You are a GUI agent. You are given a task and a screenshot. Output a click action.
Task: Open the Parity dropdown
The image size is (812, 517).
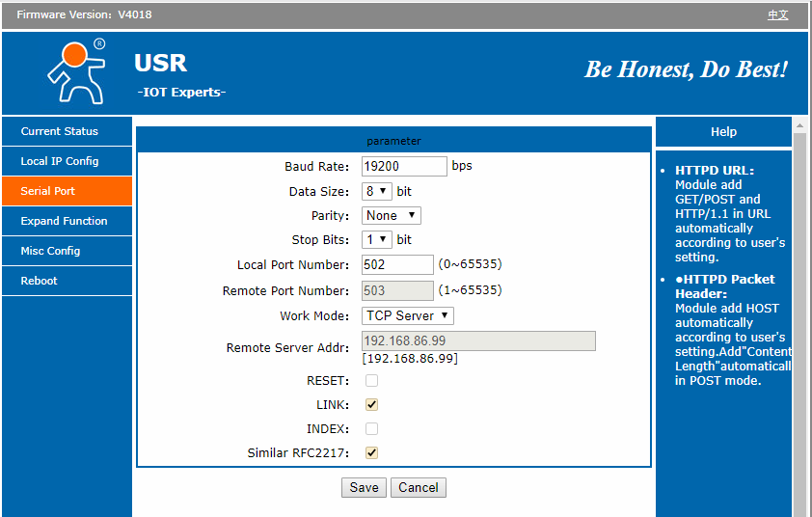tap(392, 216)
